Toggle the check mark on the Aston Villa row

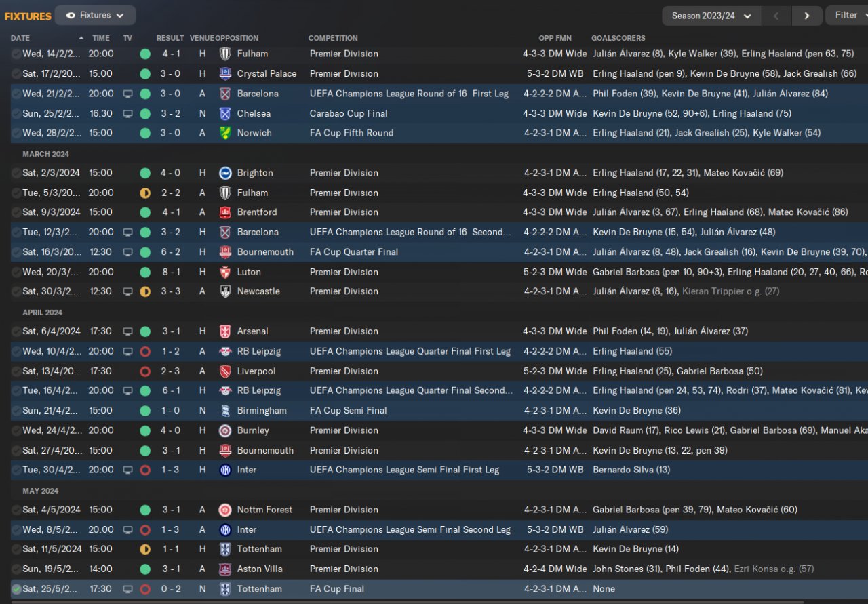[x=16, y=569]
